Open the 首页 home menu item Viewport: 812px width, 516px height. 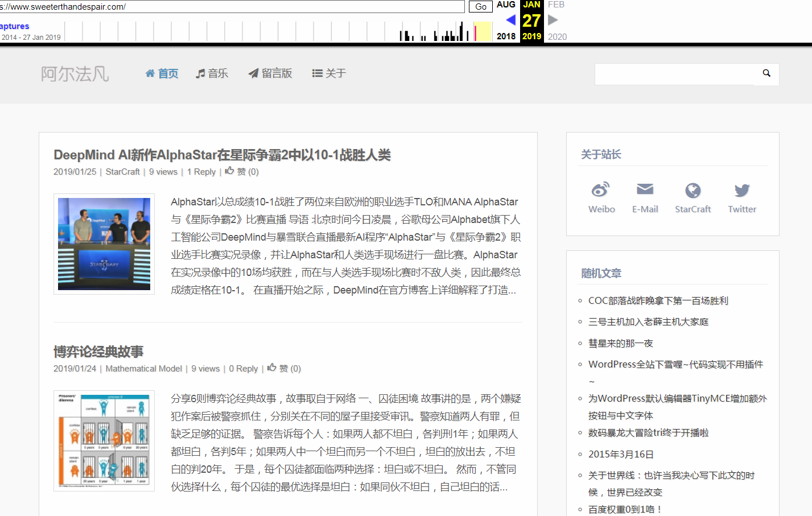(x=162, y=73)
